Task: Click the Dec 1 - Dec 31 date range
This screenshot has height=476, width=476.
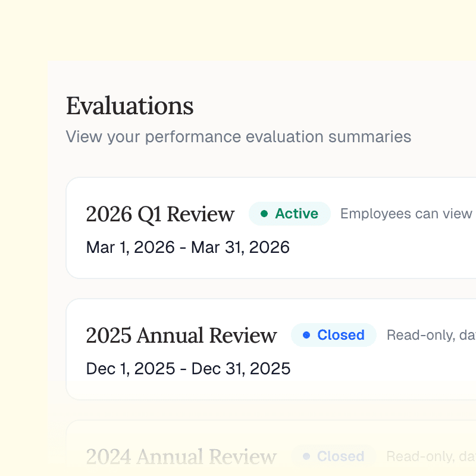Action: [188, 368]
